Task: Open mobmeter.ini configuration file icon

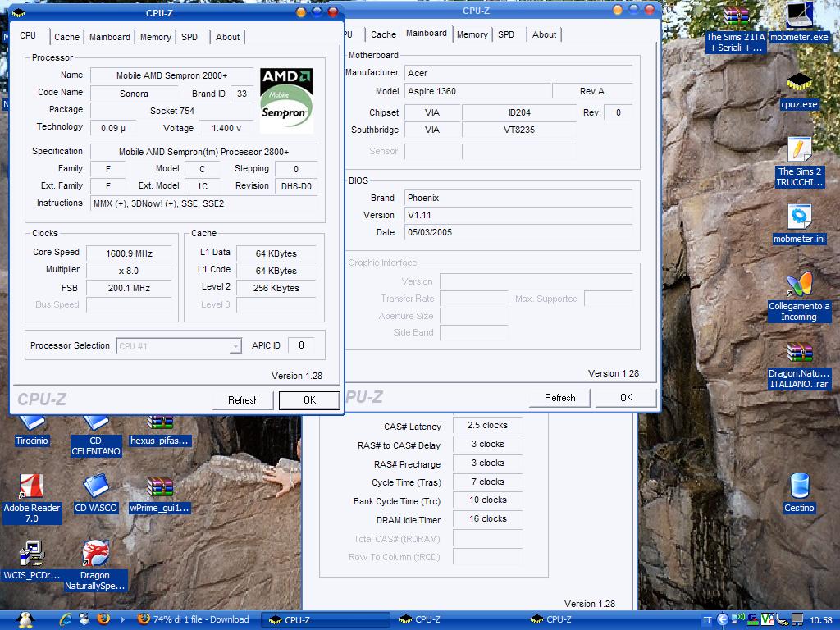Action: 799,224
